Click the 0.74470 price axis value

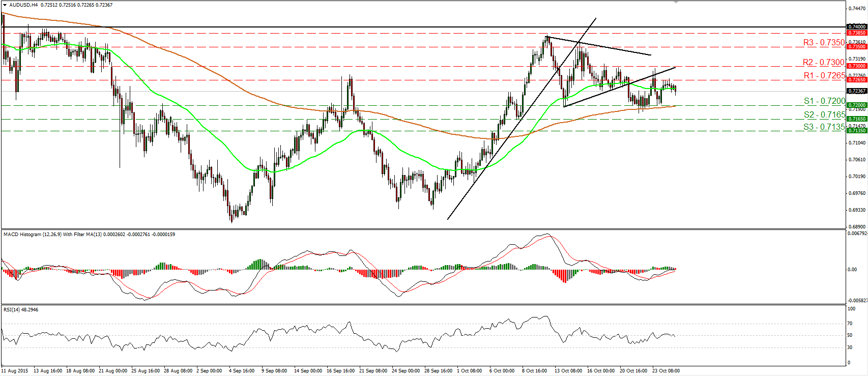pyautogui.click(x=858, y=9)
